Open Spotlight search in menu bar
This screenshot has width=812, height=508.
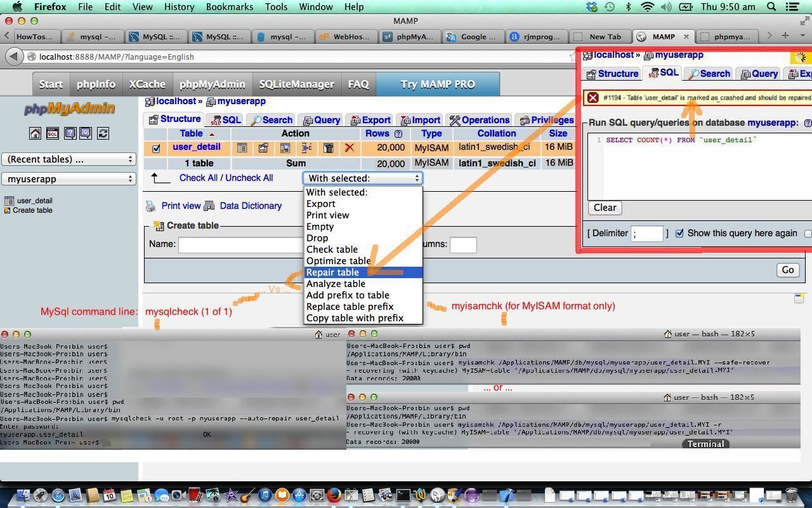pos(771,7)
